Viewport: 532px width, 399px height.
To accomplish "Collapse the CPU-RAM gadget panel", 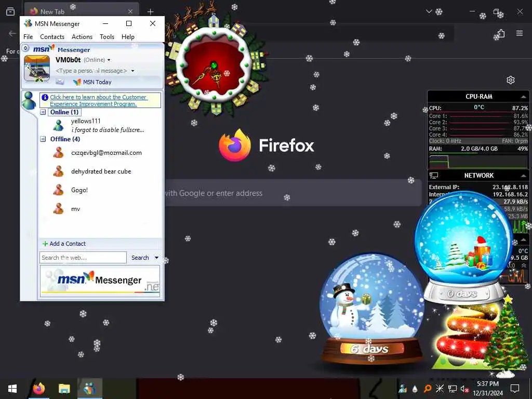I will pyautogui.click(x=524, y=97).
